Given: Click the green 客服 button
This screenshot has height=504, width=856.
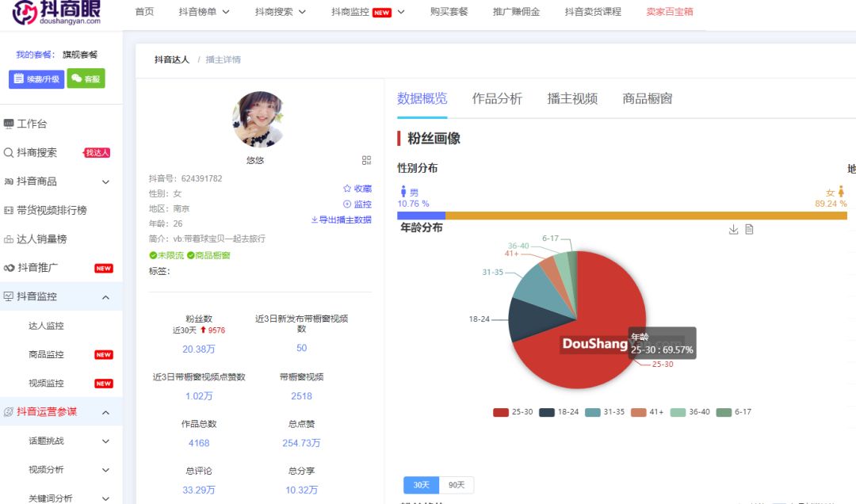Looking at the screenshot, I should [x=86, y=78].
